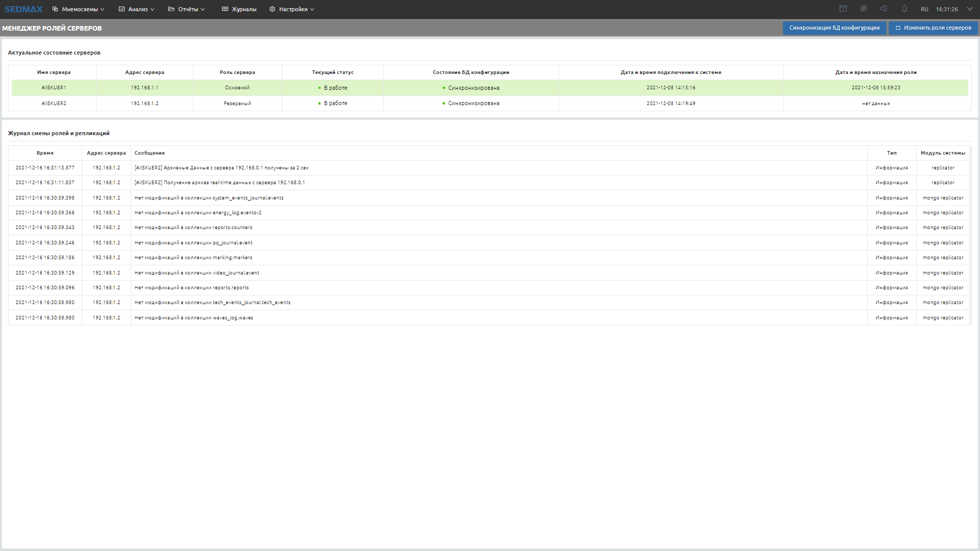Click the SEDMAX logo
Screen dimensions: 980x551
[23, 9]
